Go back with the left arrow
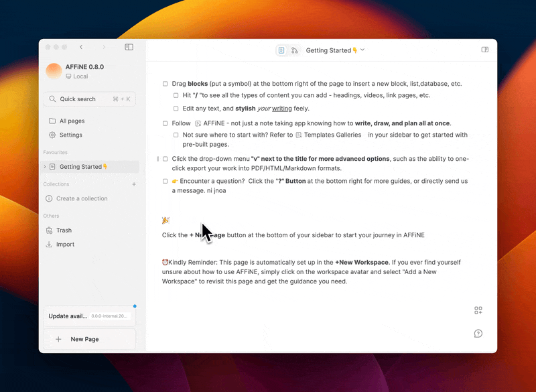The height and width of the screenshot is (392, 536). [81, 47]
